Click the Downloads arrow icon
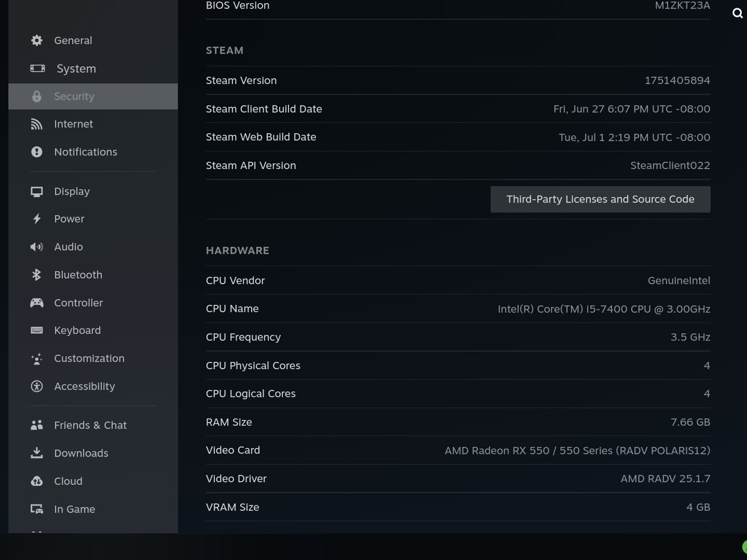 (36, 453)
